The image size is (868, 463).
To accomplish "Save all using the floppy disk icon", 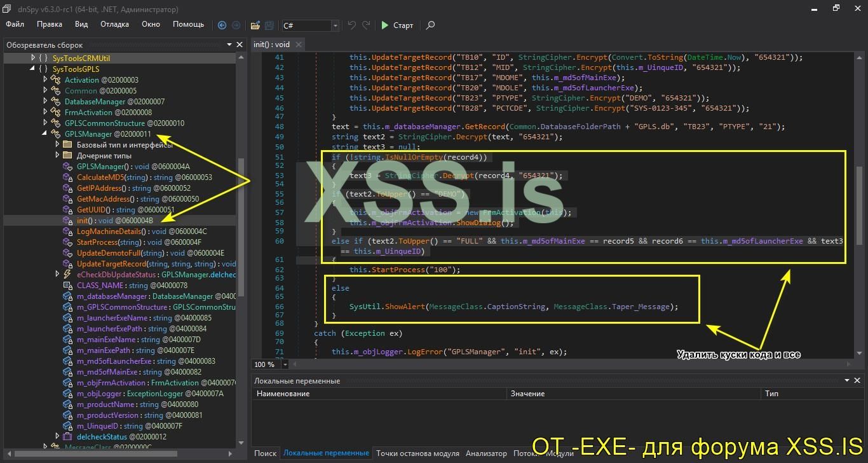I will point(269,25).
